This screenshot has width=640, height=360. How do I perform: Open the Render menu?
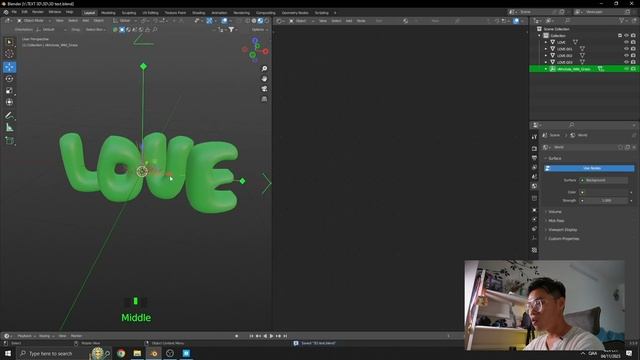tap(38, 12)
